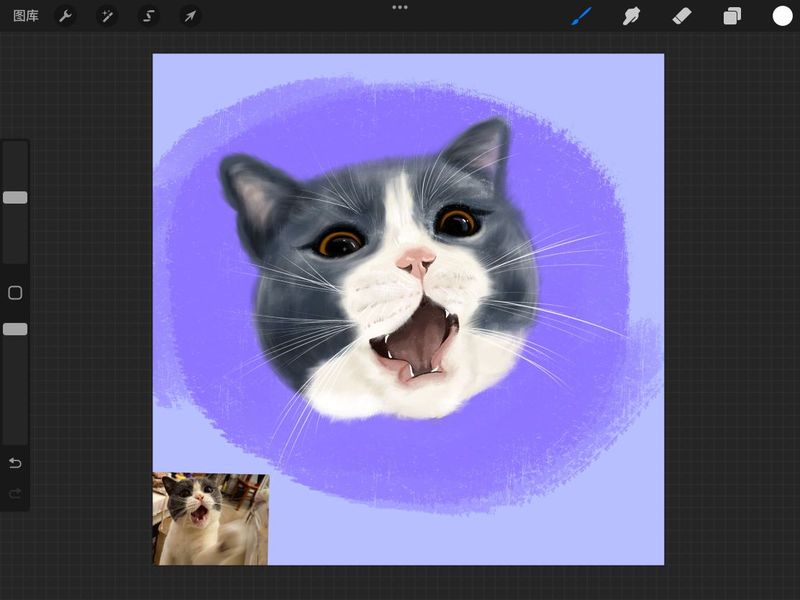
Task: Tap the three-dot menu at top center
Action: tap(400, 7)
